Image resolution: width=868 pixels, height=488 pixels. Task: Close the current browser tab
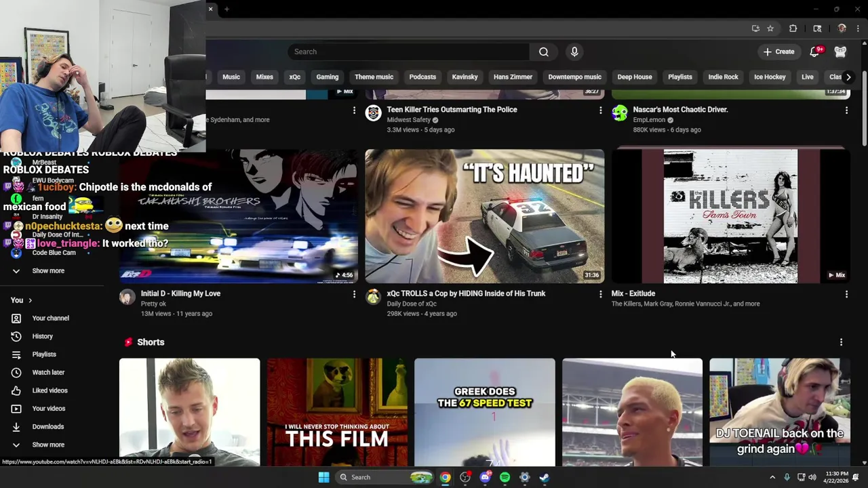pyautogui.click(x=210, y=9)
